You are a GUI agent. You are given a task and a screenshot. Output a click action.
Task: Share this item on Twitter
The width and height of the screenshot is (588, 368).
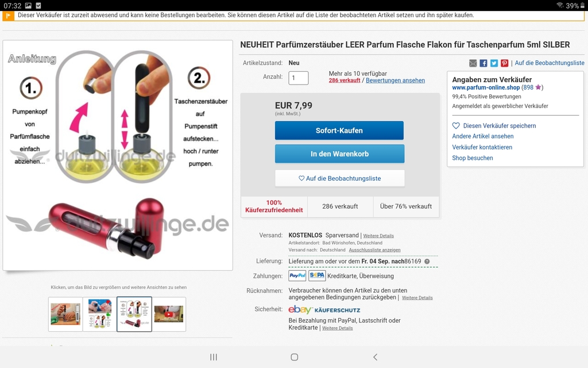click(494, 63)
